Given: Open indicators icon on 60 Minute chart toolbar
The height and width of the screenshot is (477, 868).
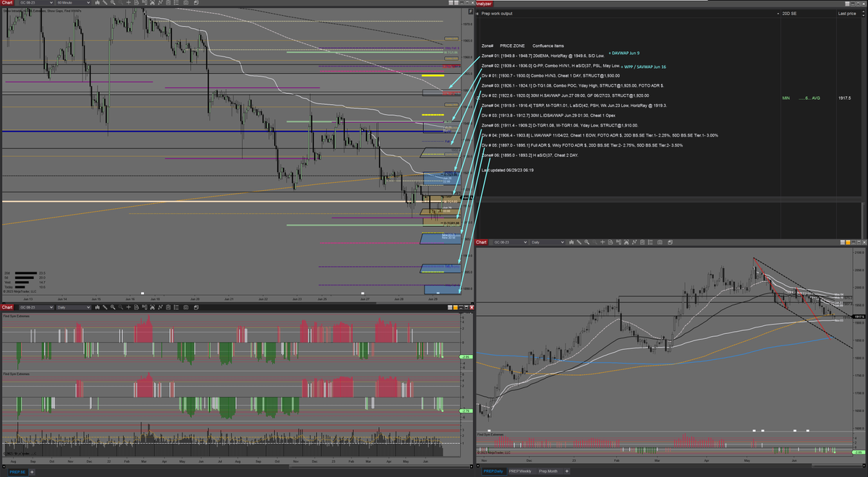Looking at the screenshot, I should click(x=160, y=3).
